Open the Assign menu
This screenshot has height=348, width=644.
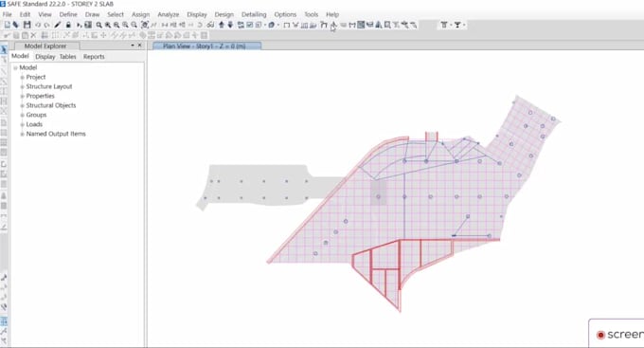[x=140, y=14]
